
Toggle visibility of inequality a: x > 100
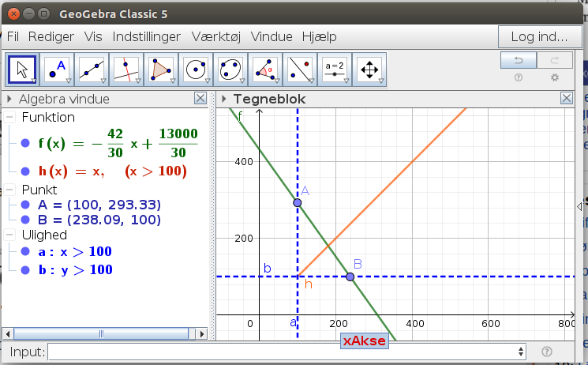(25, 251)
